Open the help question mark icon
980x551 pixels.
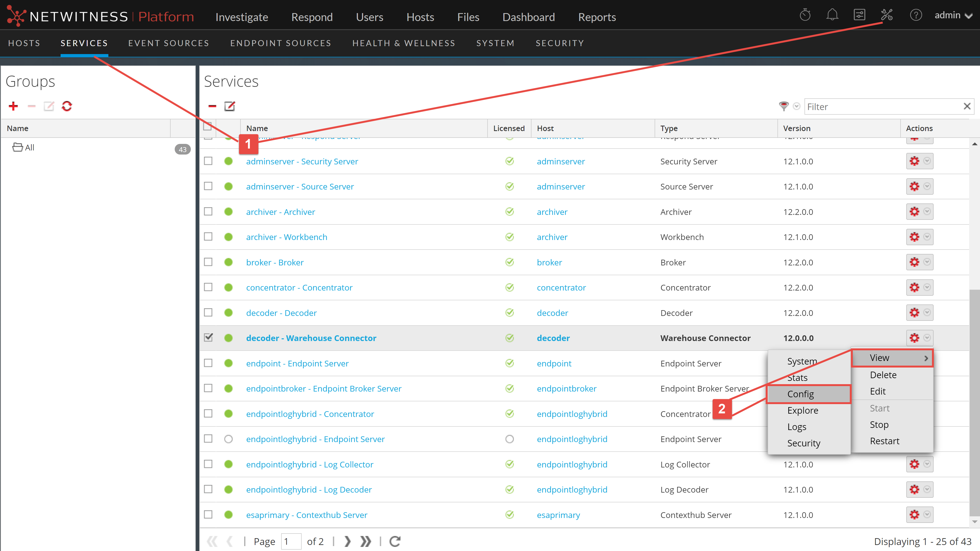(916, 15)
